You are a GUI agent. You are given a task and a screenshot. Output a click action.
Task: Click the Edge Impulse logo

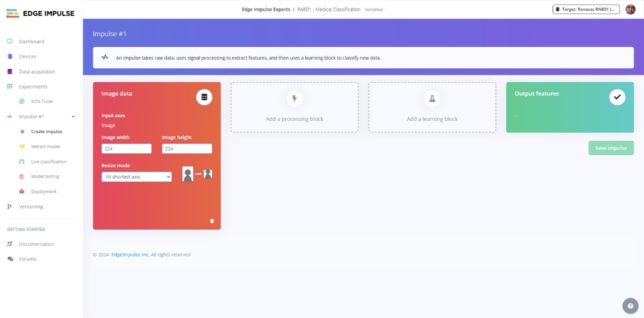(40, 13)
